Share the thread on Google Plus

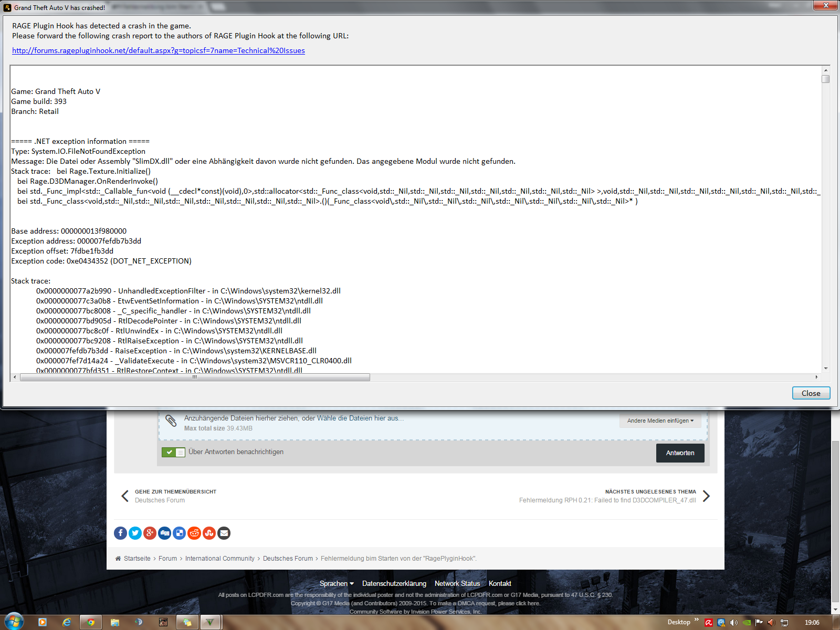click(x=150, y=533)
